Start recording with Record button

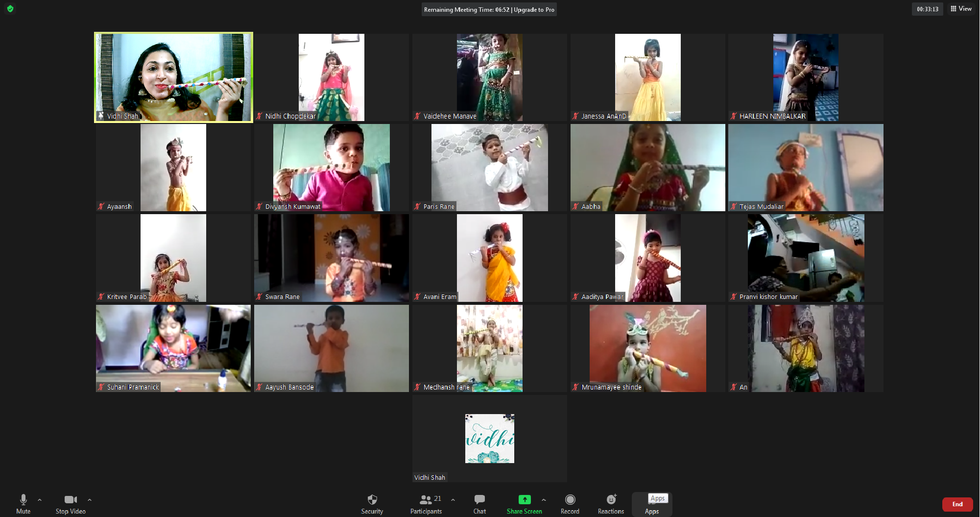[570, 504]
